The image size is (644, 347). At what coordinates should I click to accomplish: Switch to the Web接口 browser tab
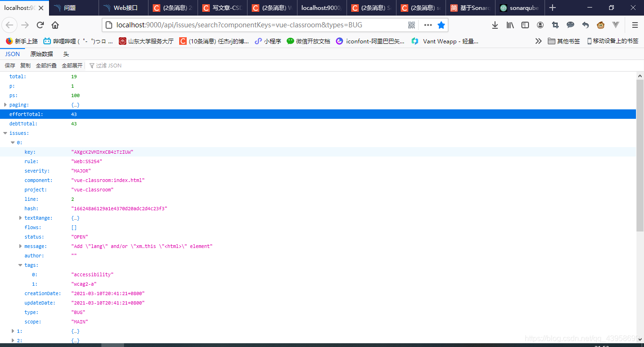click(x=124, y=8)
